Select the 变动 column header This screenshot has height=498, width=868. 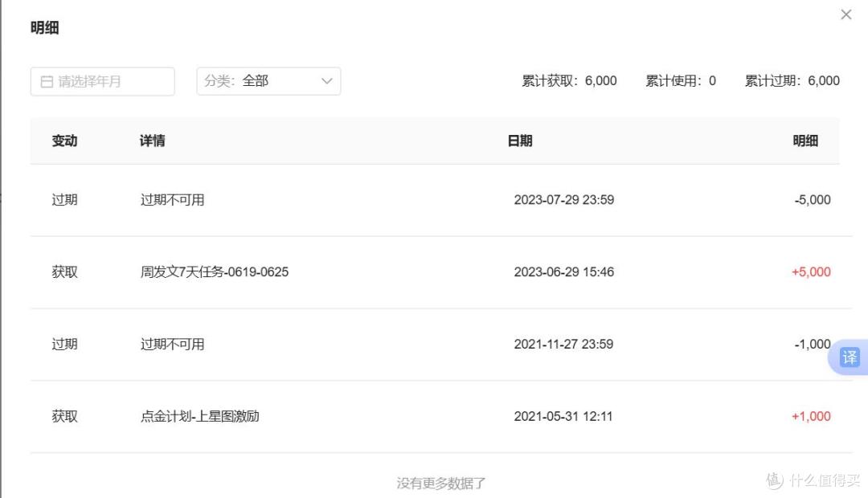(x=64, y=141)
